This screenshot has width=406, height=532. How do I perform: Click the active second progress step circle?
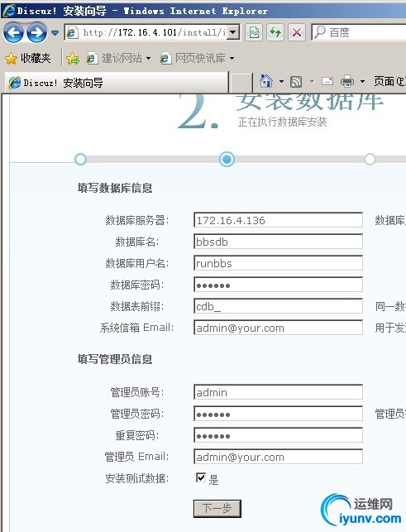(227, 159)
